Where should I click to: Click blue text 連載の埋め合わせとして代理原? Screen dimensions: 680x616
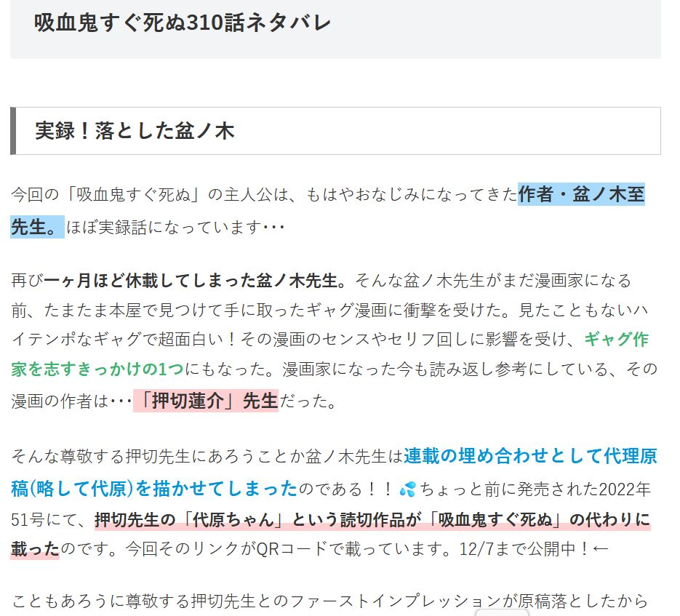530,457
